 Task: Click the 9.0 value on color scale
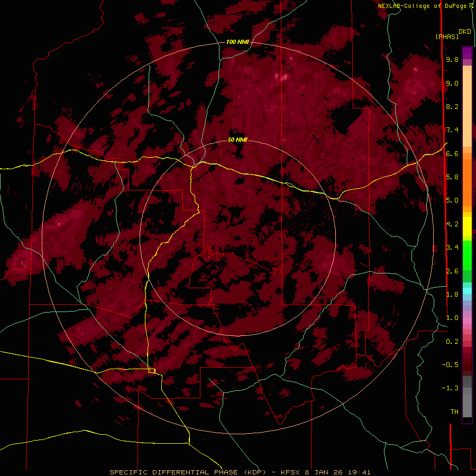[x=452, y=83]
